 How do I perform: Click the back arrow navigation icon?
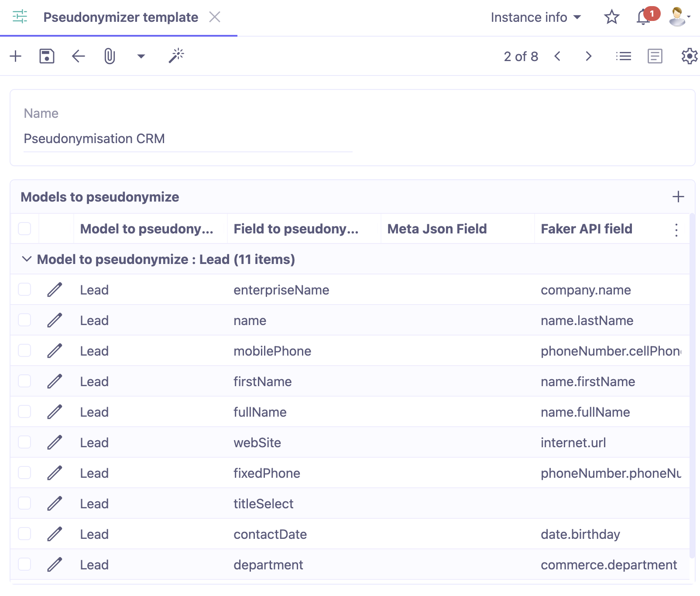coord(78,56)
